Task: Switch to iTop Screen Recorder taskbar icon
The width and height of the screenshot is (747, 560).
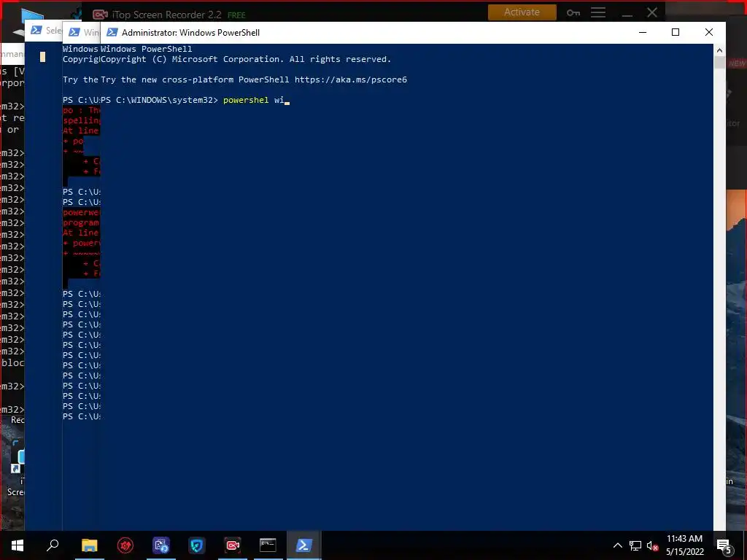Action: [233, 545]
